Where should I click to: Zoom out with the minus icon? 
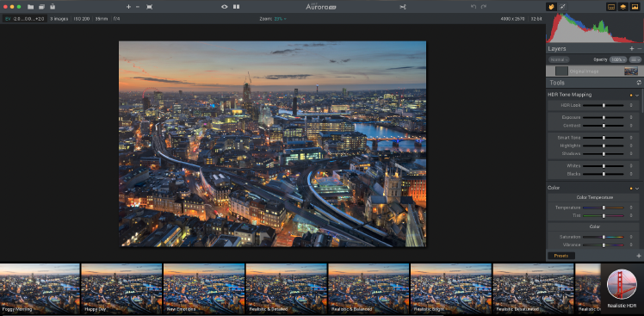click(137, 7)
